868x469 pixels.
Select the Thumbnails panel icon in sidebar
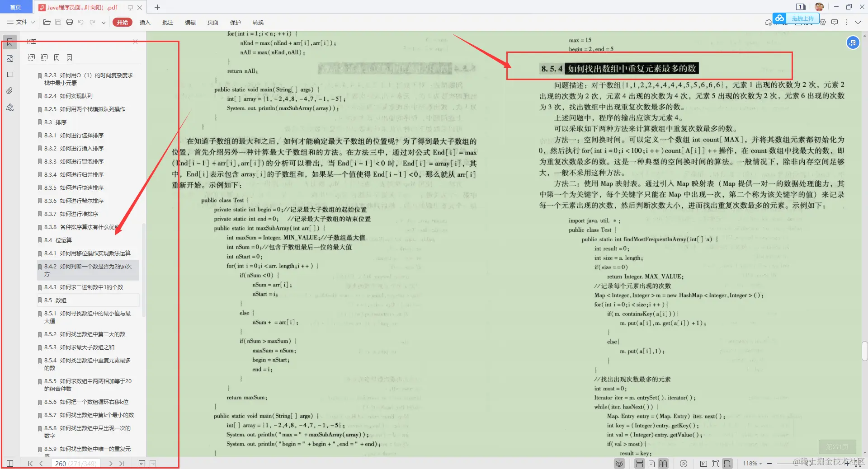coord(10,58)
